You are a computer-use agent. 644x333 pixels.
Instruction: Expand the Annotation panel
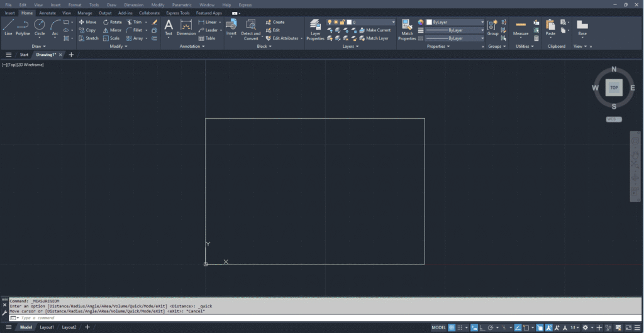[192, 46]
